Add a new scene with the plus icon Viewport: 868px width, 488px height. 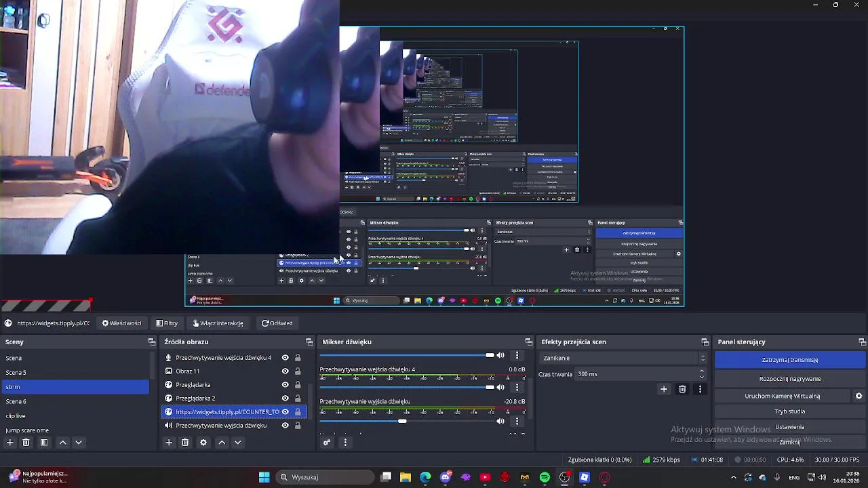[9, 443]
